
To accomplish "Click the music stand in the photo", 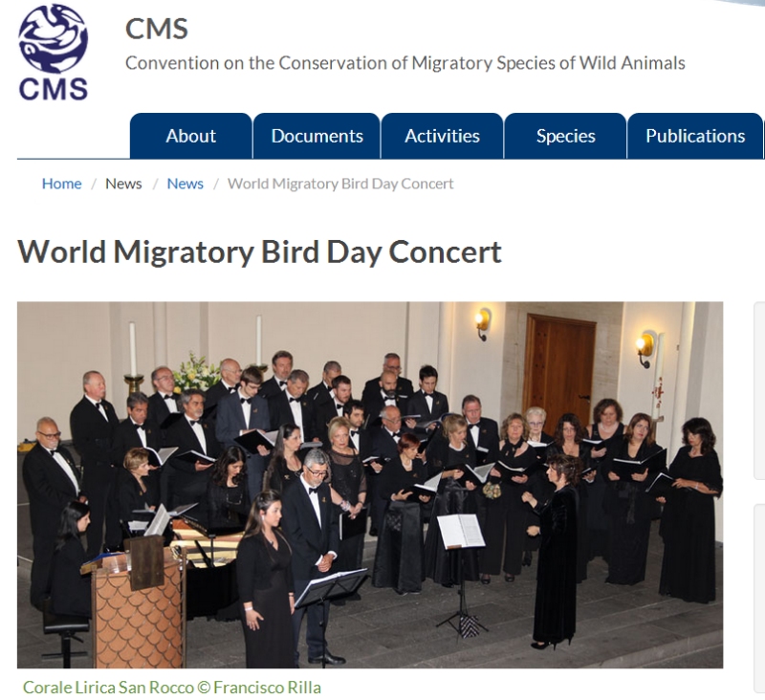I will coord(461,576).
